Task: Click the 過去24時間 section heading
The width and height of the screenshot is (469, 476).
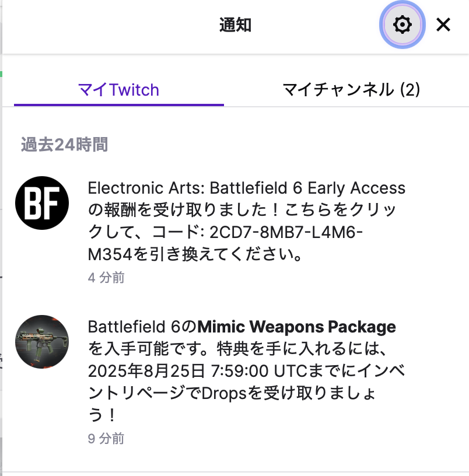Action: pyautogui.click(x=64, y=145)
